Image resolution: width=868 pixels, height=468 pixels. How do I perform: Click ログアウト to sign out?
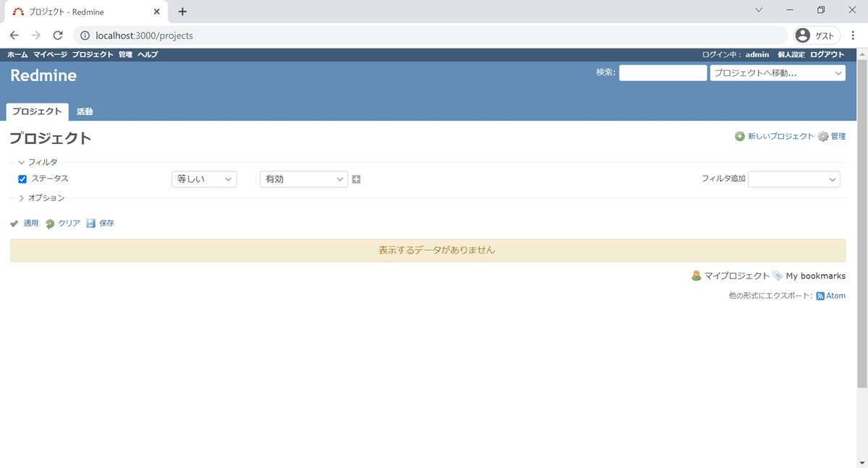click(827, 55)
